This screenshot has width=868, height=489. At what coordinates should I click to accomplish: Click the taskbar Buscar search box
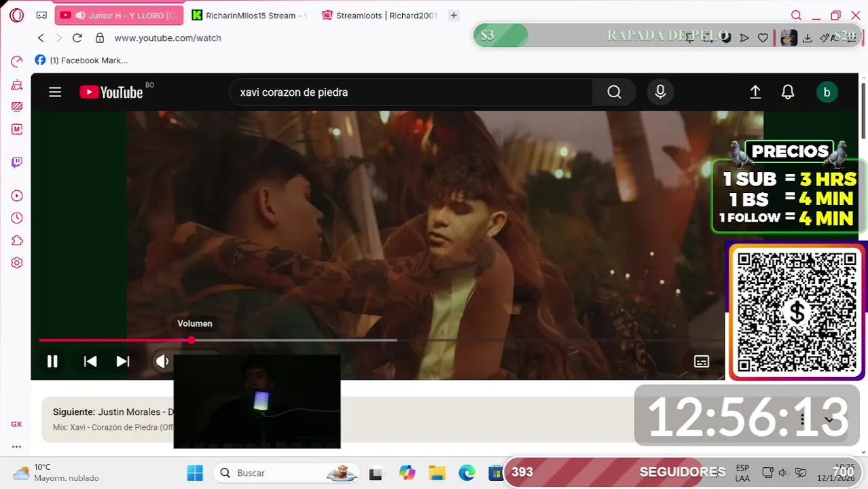coord(287,473)
